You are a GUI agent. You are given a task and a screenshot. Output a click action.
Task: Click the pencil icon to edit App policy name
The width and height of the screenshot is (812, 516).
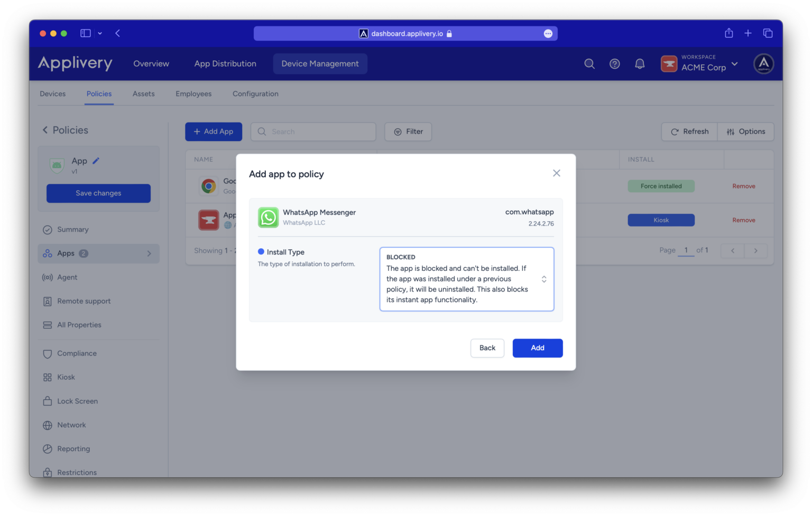[x=96, y=161]
